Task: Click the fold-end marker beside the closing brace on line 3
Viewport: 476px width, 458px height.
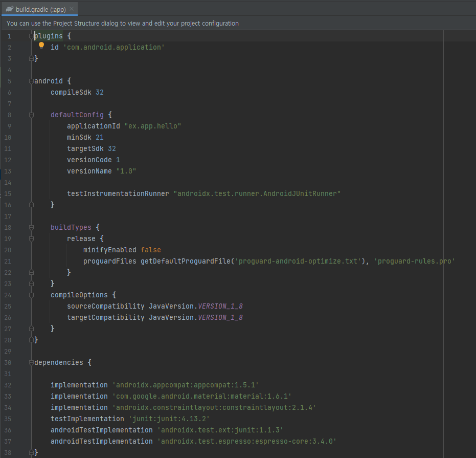Action: coord(31,58)
